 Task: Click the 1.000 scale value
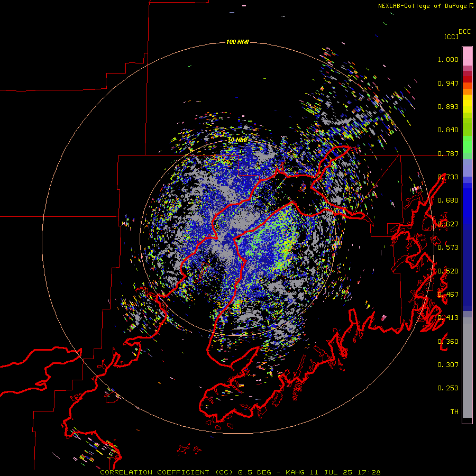pos(448,59)
